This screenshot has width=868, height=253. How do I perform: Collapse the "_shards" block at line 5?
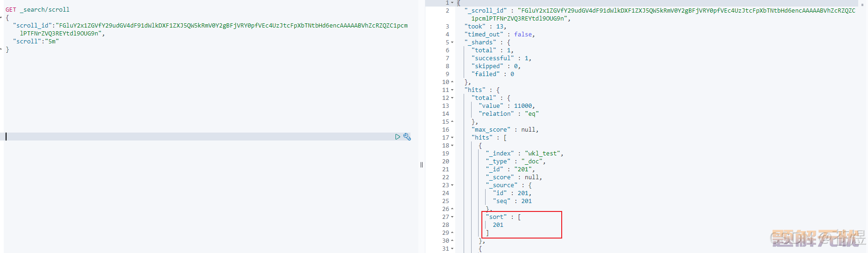[x=452, y=42]
